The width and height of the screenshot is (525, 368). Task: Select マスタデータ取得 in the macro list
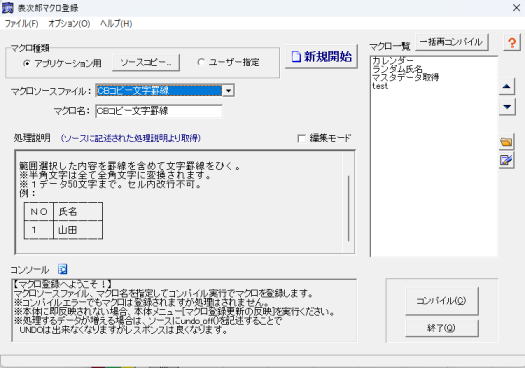coord(405,77)
